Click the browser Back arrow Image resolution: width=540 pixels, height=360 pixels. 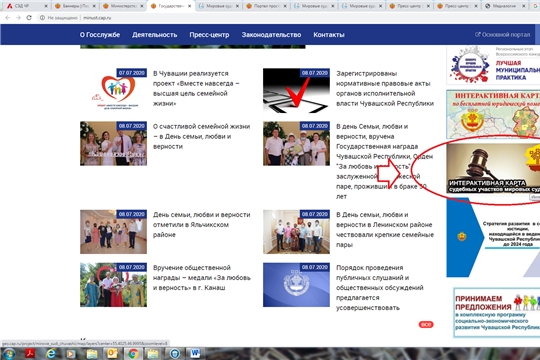point(8,18)
